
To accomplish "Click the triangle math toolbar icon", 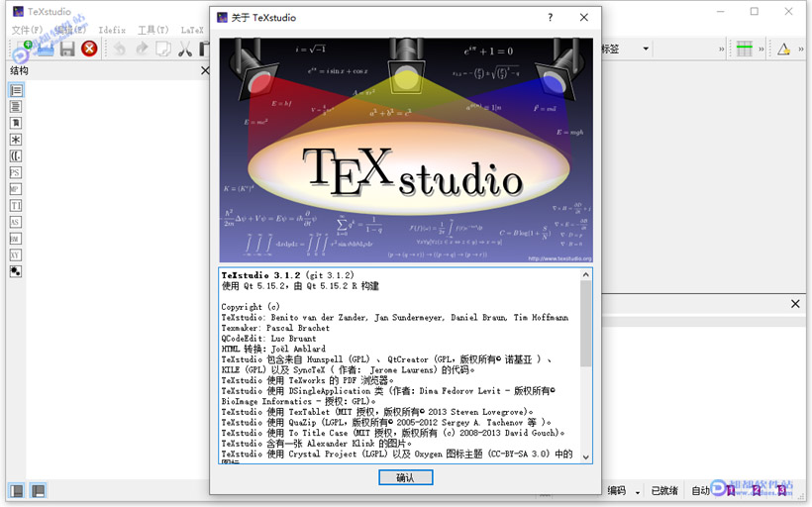I will (783, 50).
